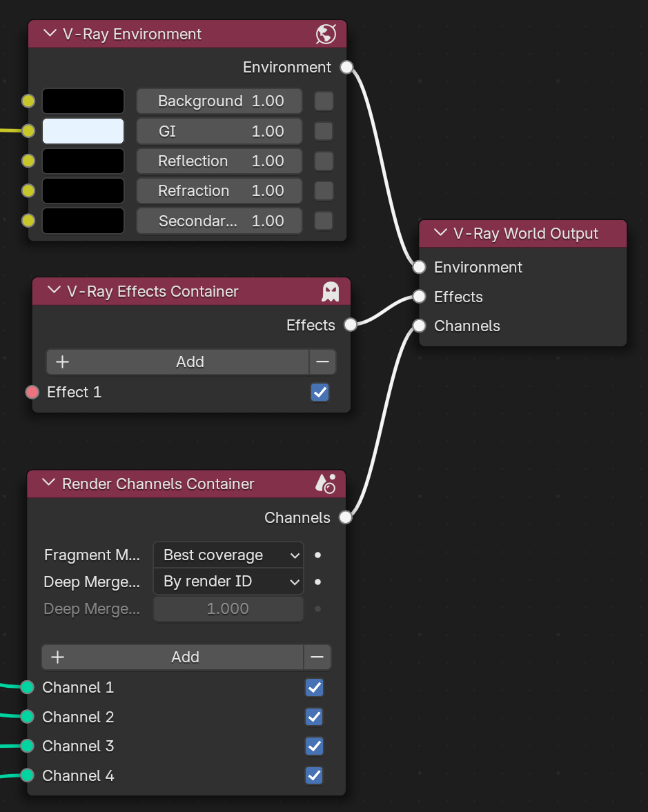648x812 pixels.
Task: Open the Fragment Merge mode dropdown
Action: [x=228, y=555]
